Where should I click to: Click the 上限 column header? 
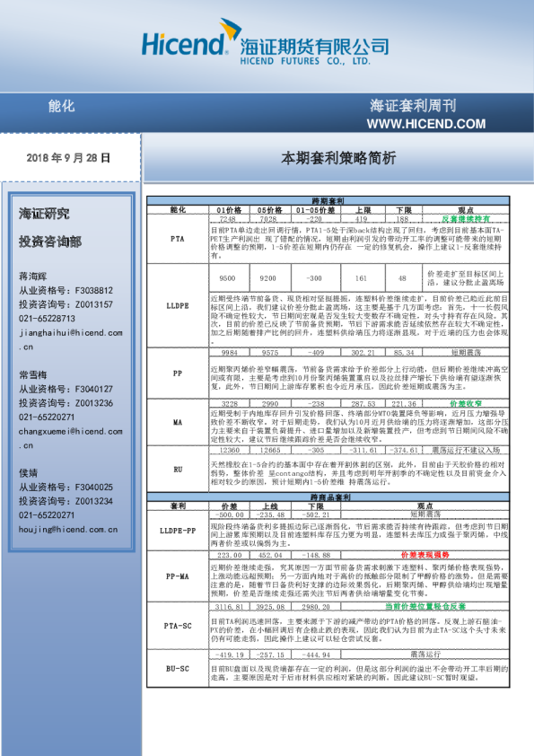[x=363, y=210]
